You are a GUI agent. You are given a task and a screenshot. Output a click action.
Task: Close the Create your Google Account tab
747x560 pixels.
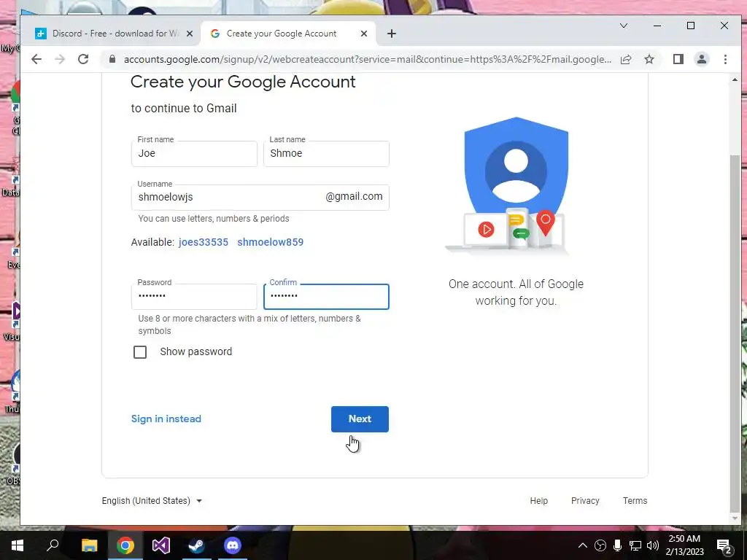(364, 34)
